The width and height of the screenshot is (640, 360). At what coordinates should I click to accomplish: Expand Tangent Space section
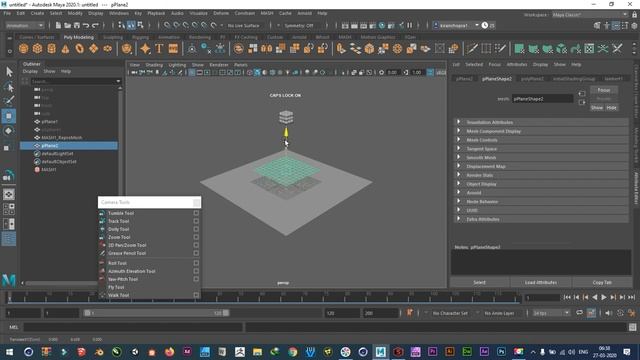541,149
